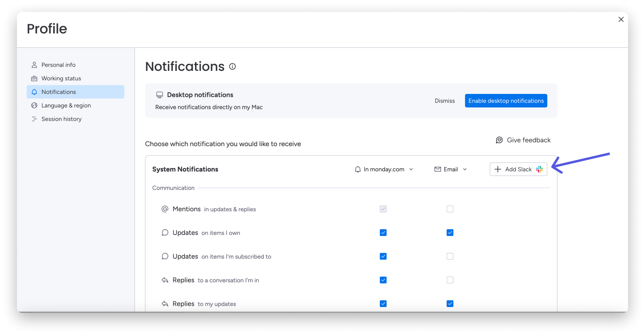Click the Language & region globe icon
The image size is (644, 335).
coord(34,105)
